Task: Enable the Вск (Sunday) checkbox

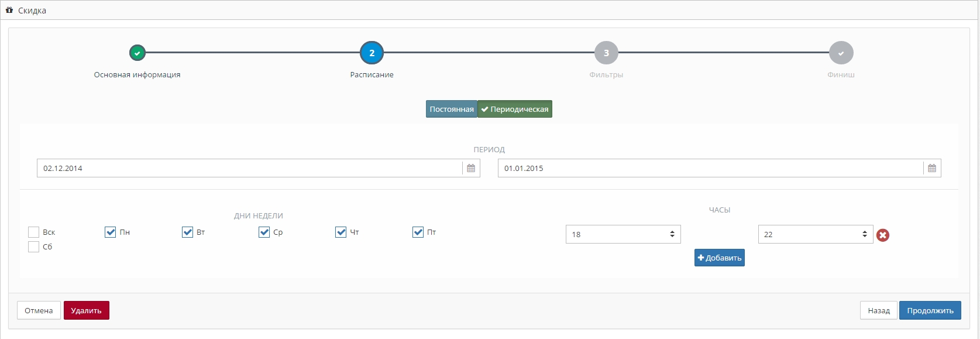Action: coord(33,232)
